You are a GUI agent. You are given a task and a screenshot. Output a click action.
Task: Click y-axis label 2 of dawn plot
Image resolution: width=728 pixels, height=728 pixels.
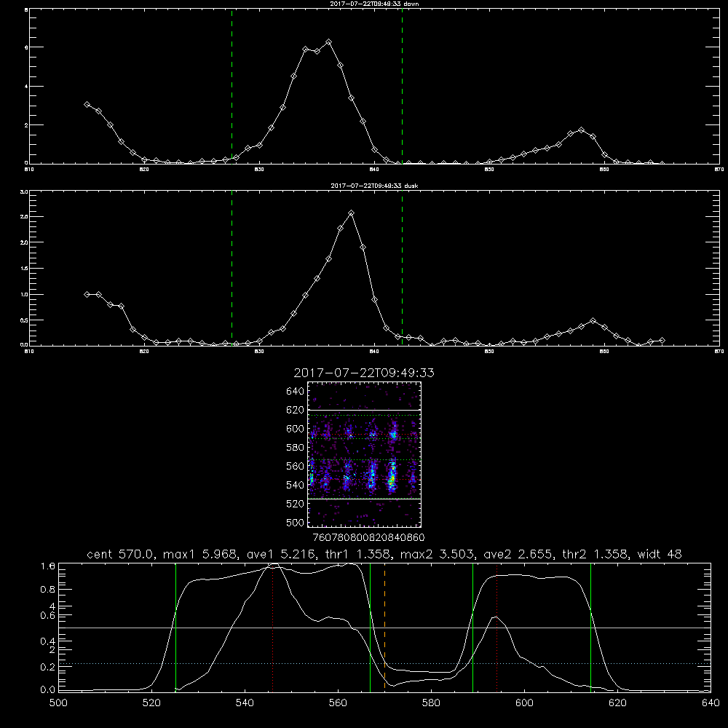pos(26,125)
